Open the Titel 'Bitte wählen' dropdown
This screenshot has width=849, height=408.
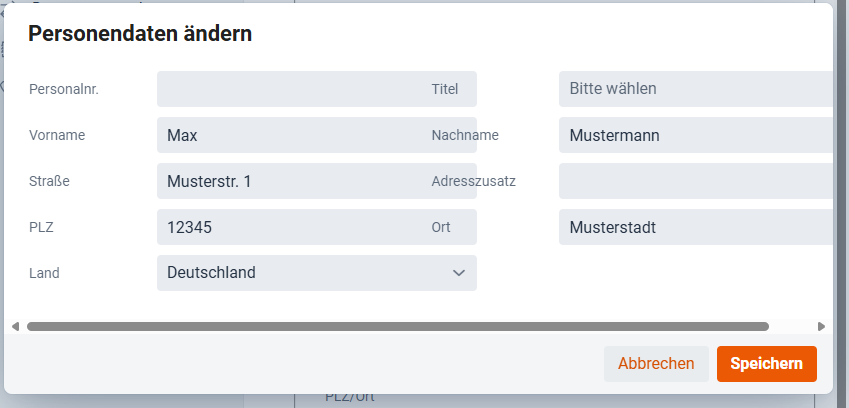coord(695,89)
